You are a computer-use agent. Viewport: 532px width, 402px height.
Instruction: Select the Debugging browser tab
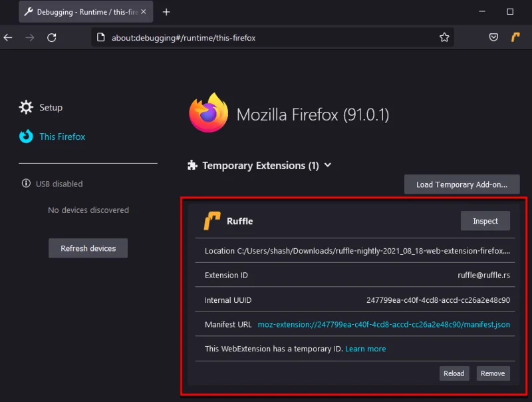[80, 11]
